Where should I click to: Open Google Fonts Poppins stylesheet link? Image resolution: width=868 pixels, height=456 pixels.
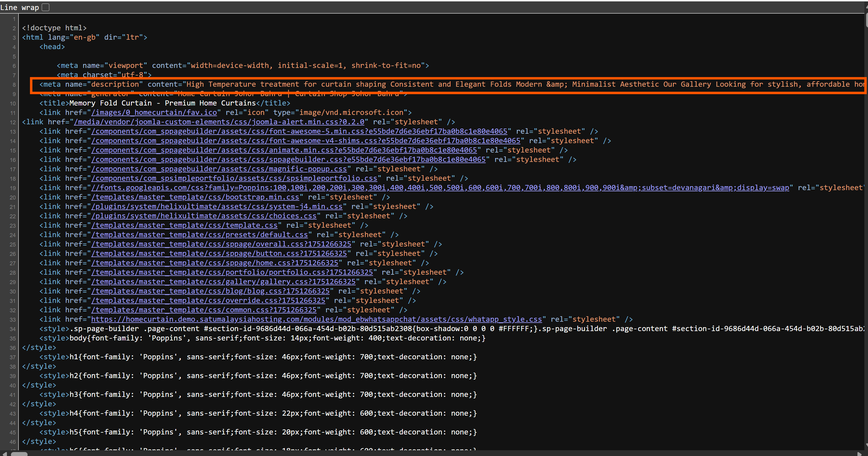point(440,188)
